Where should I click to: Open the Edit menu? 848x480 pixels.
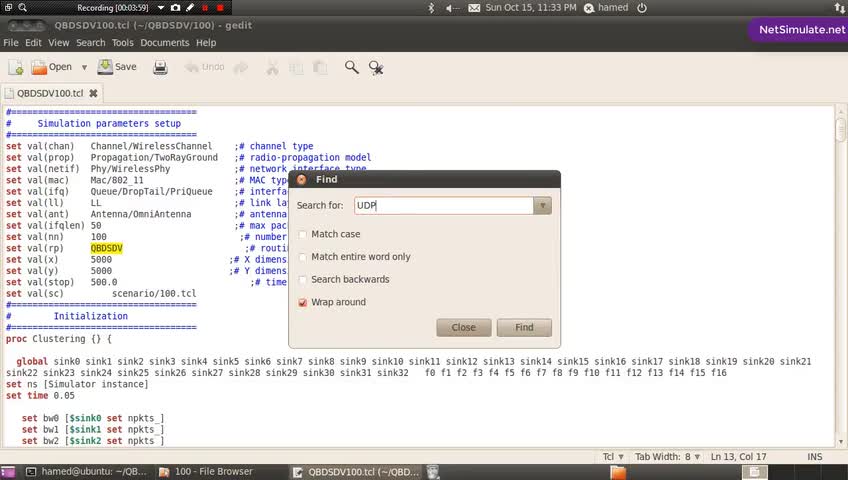pos(34,43)
